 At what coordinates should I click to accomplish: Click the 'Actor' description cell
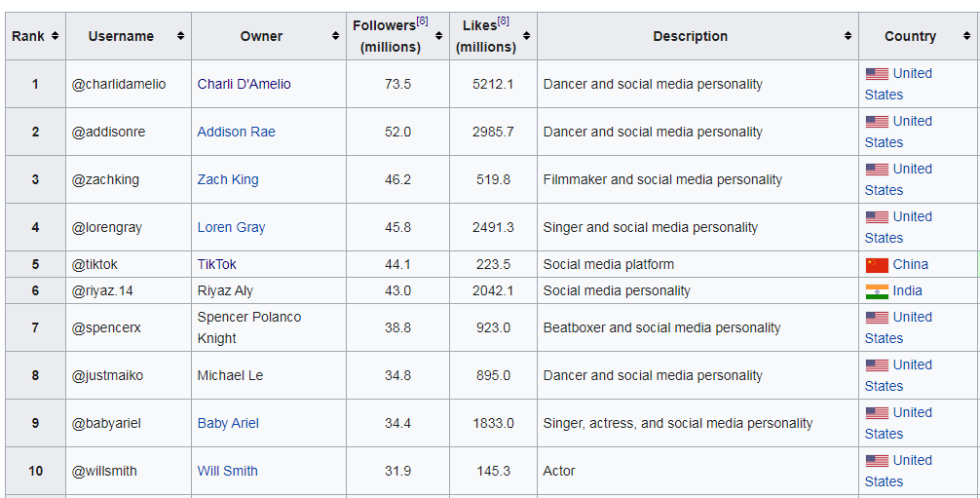point(697,471)
